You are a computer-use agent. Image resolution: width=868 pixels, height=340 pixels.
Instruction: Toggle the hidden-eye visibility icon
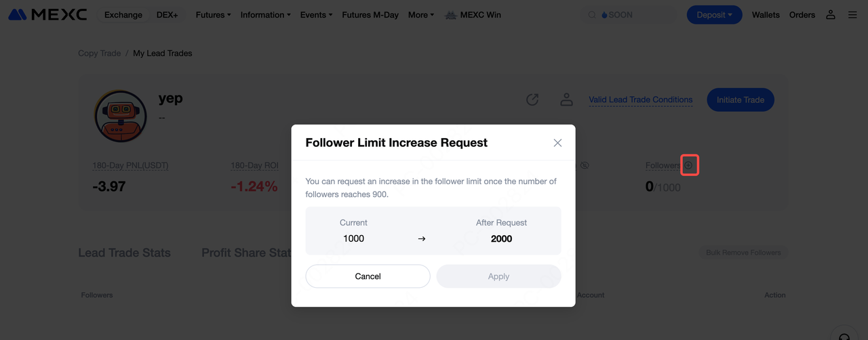click(585, 165)
